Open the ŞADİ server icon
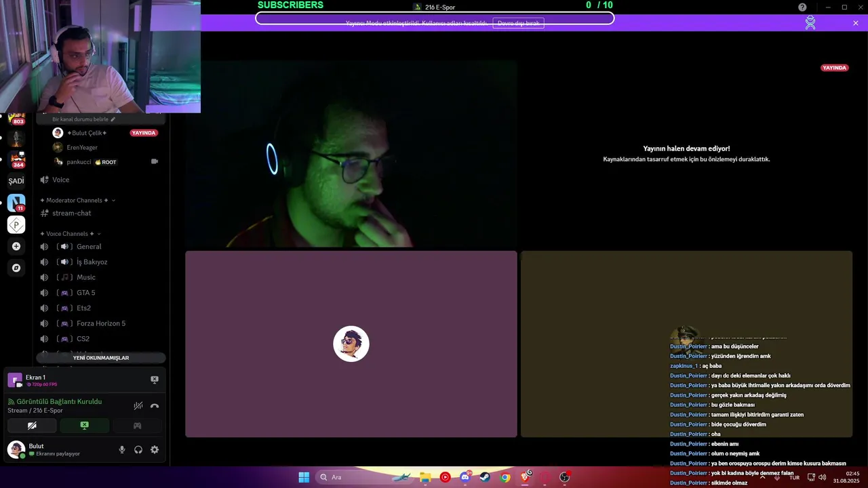Image resolution: width=868 pixels, height=488 pixels. 16,181
